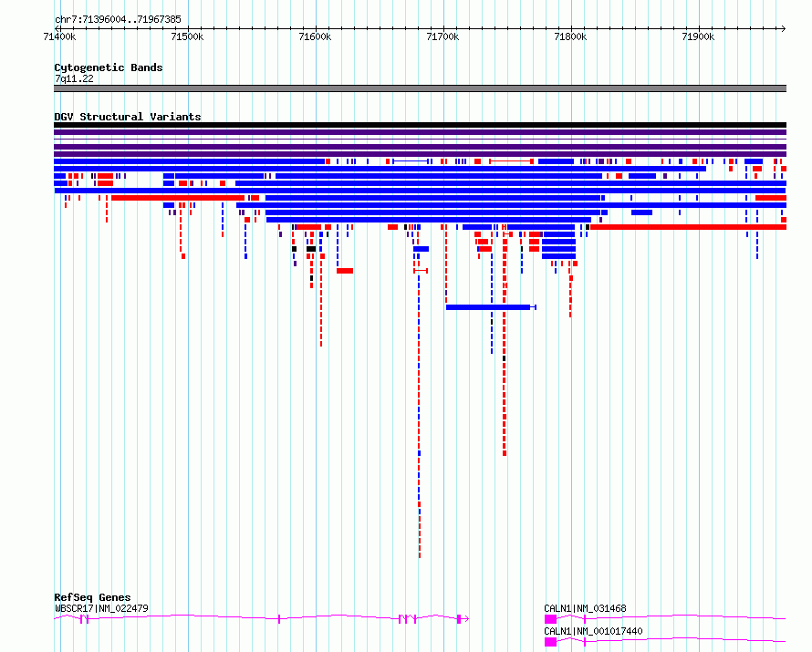This screenshot has width=812, height=652.
Task: Select the RefSeq Genes track title
Action: pyautogui.click(x=92, y=597)
